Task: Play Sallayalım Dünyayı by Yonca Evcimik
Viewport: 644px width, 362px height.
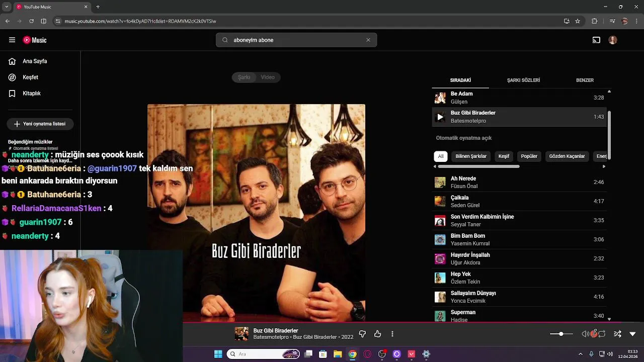Action: pos(519,297)
